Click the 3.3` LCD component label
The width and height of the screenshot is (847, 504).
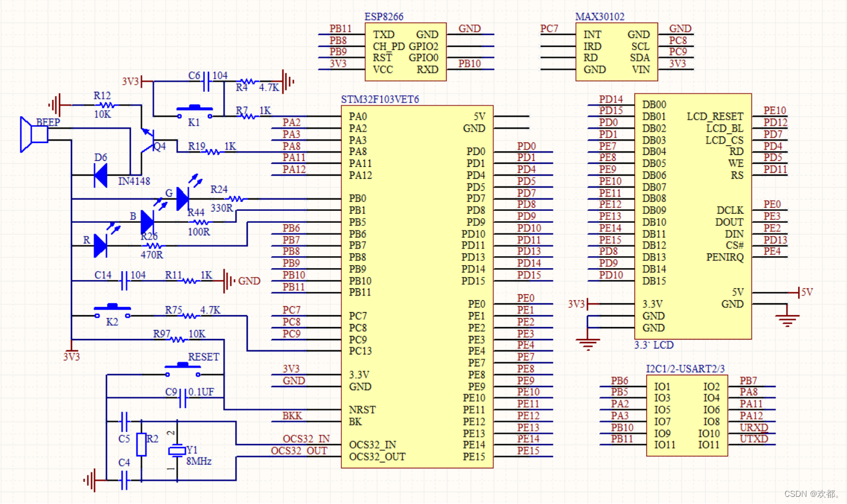pyautogui.click(x=654, y=345)
